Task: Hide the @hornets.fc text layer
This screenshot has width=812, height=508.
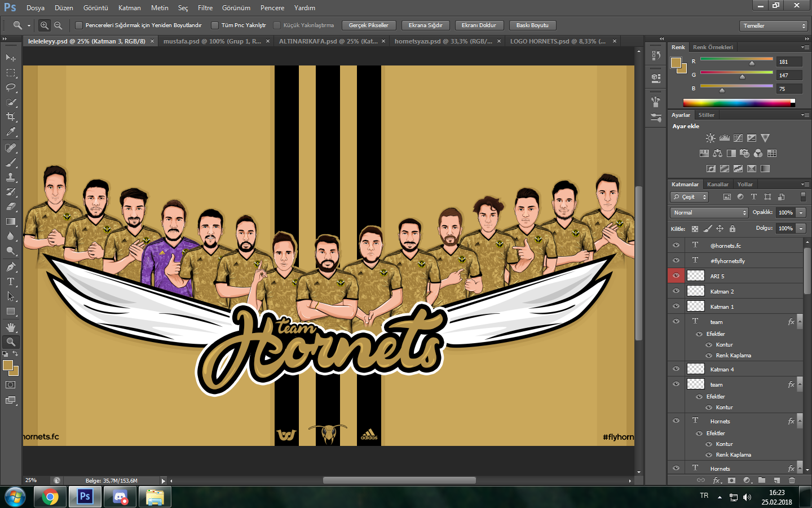Action: tap(676, 246)
